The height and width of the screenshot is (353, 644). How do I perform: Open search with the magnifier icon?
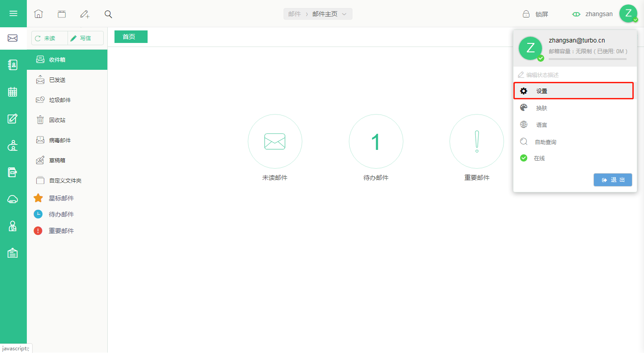tap(108, 14)
